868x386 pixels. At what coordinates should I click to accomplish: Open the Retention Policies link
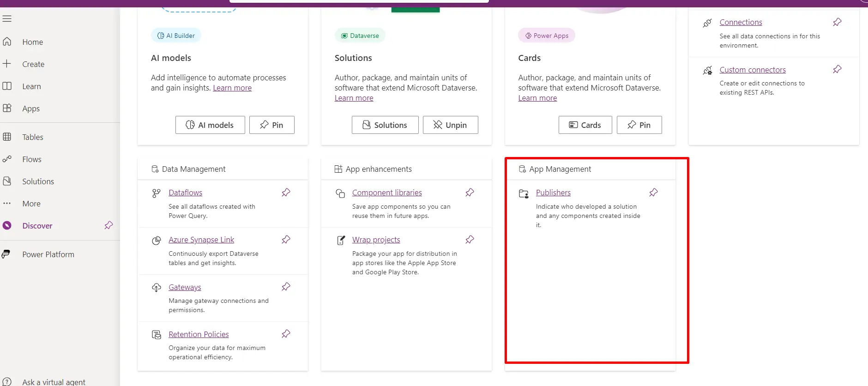(199, 334)
